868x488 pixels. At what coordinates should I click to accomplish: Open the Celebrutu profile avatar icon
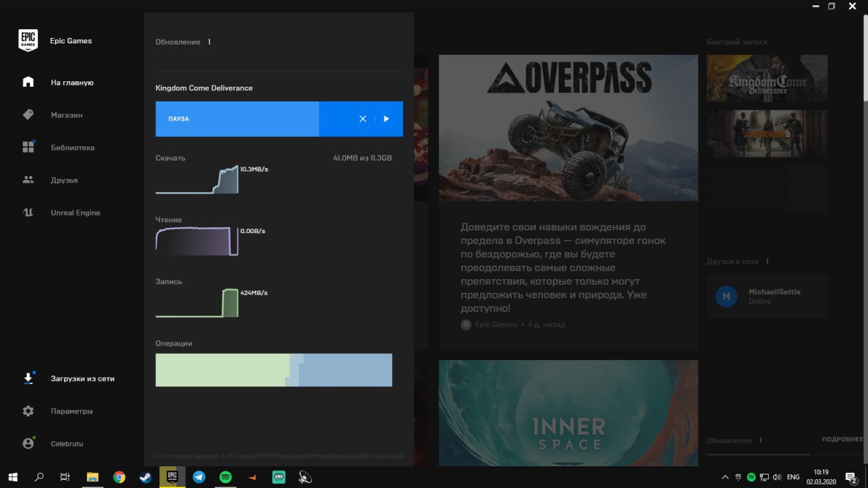(28, 443)
